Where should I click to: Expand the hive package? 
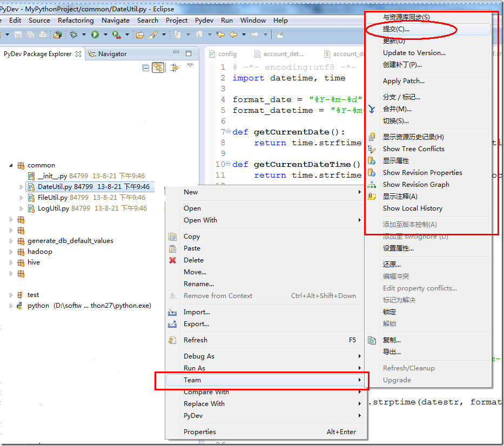(11, 262)
